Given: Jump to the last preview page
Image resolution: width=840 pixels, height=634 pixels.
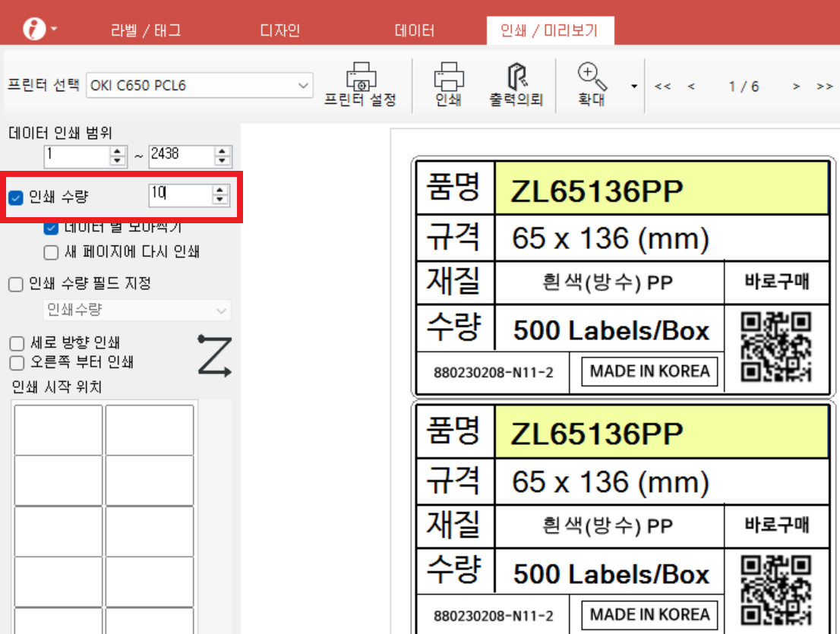Looking at the screenshot, I should pos(825,87).
